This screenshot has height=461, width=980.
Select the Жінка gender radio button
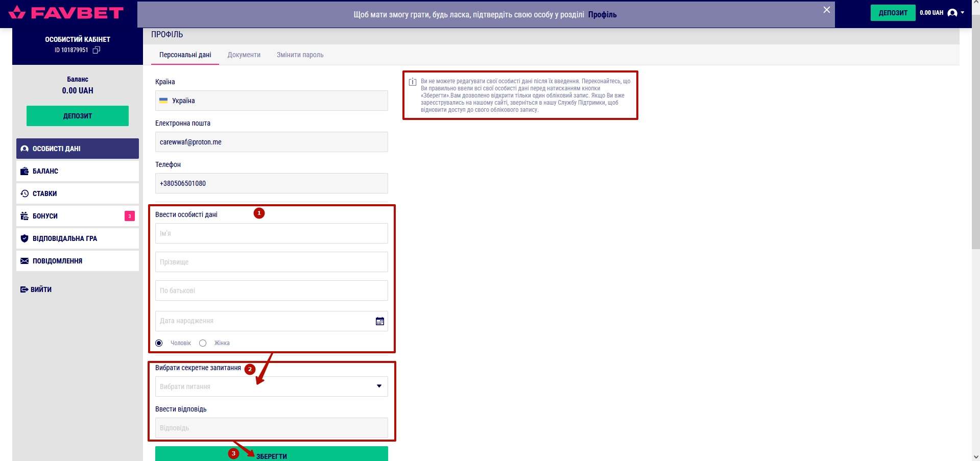point(203,343)
